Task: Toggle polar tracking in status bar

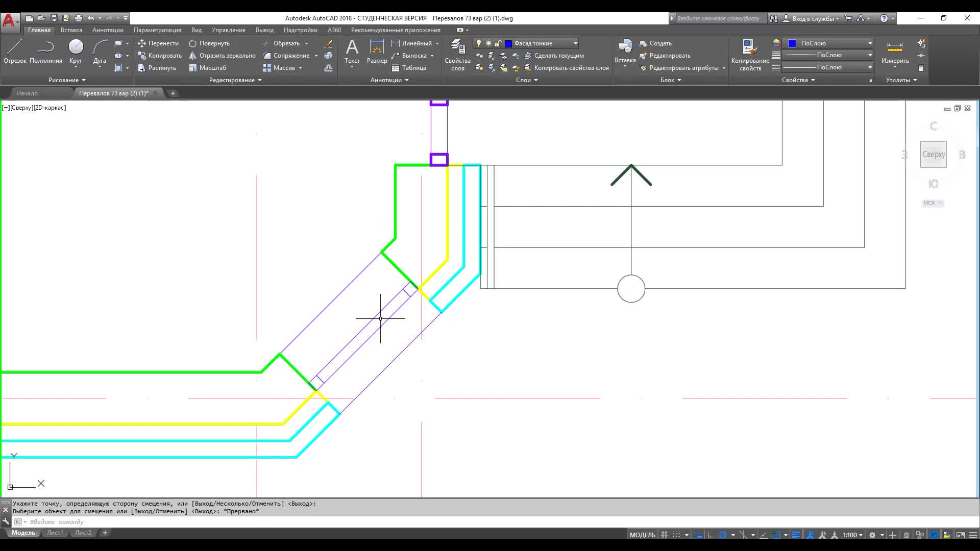Action: [723, 535]
